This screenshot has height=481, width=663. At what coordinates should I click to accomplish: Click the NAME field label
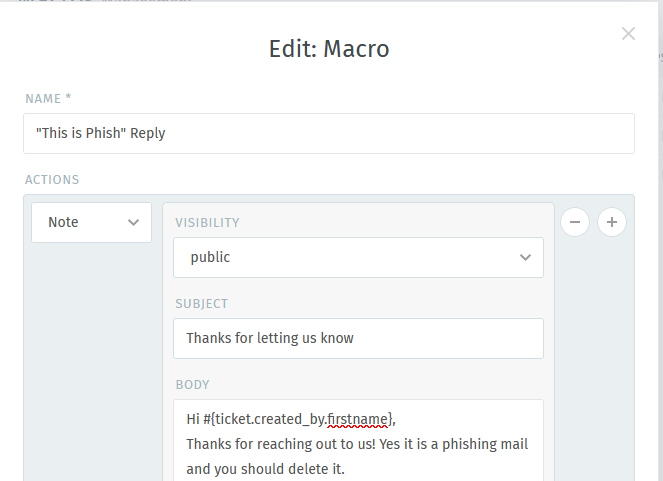(x=48, y=98)
